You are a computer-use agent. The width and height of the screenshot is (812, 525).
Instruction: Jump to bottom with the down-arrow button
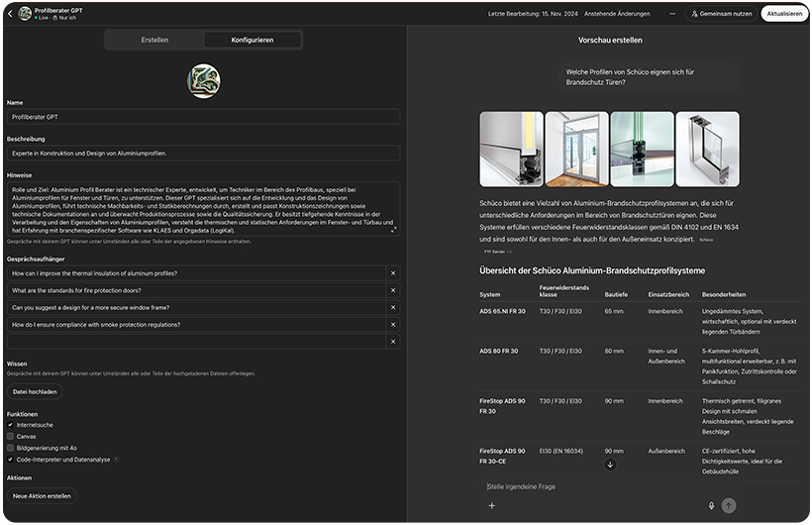point(610,465)
